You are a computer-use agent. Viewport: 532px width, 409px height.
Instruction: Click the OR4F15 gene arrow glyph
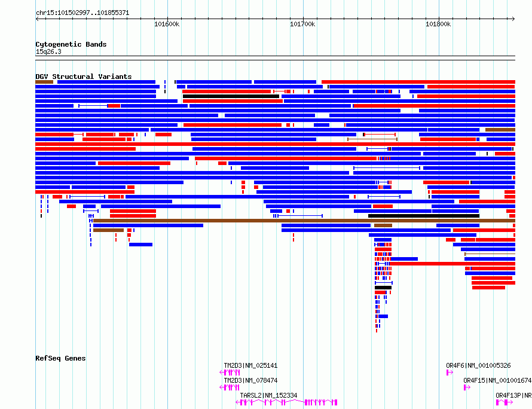467,387
